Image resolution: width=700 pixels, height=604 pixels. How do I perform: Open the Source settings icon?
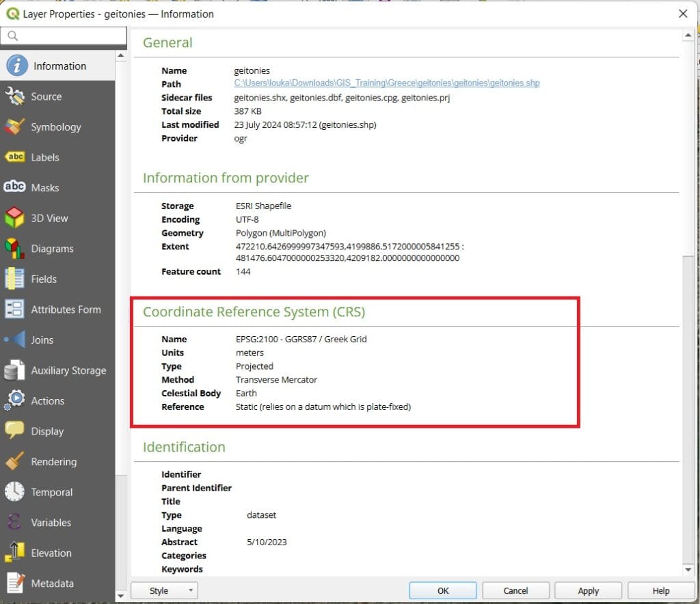[14, 96]
